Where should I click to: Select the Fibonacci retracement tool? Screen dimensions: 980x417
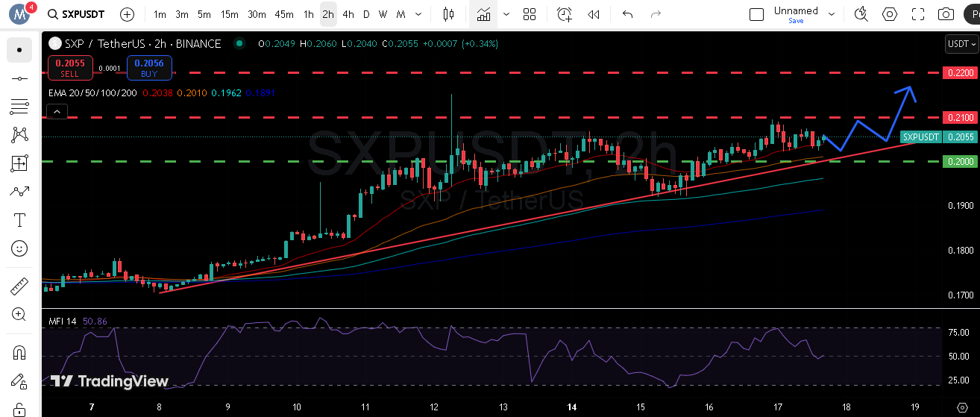19,107
